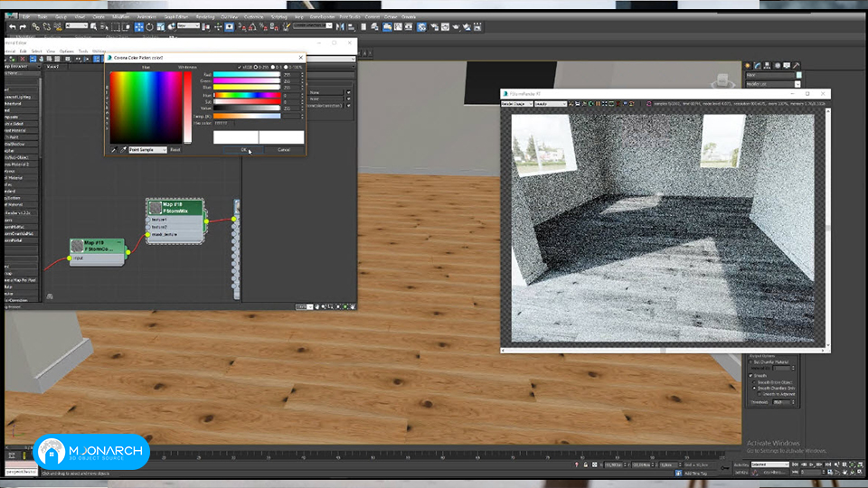
Task: Confirm color with the OK button
Action: [x=243, y=150]
